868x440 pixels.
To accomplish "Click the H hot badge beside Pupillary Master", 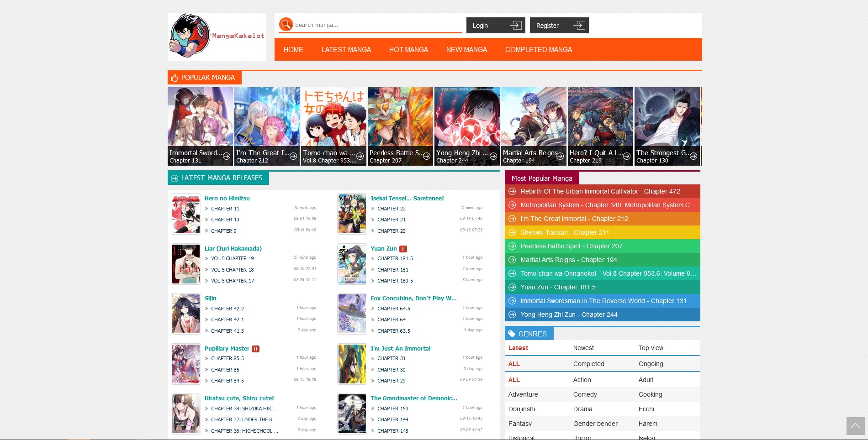I will 255,349.
